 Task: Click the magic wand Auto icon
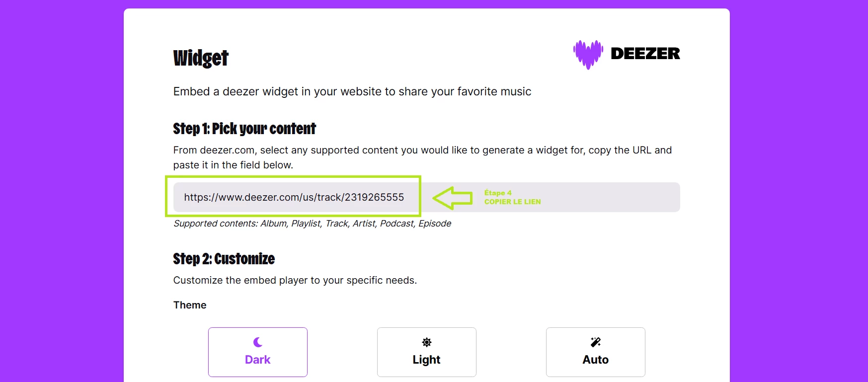[x=595, y=342]
